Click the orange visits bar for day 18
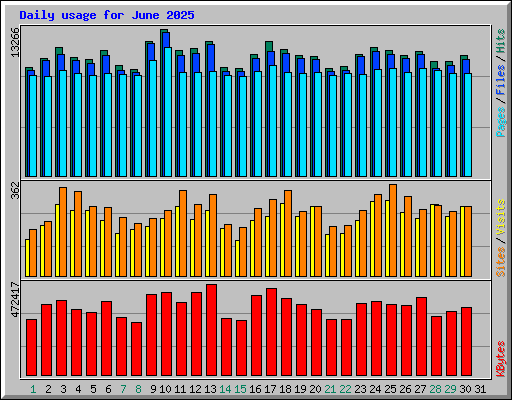Screen dimensions: 512x400 (x=288, y=233)
